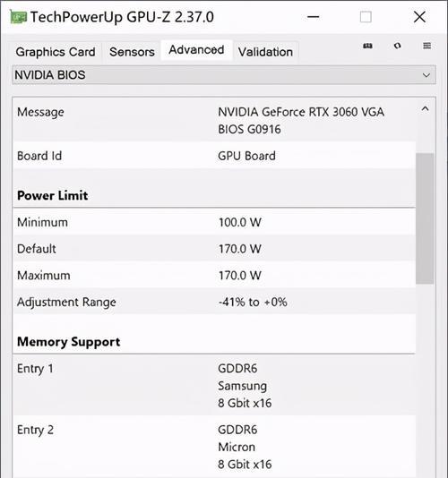The height and width of the screenshot is (478, 448).
Task: Select the Adjustment Range row
Action: [214, 302]
